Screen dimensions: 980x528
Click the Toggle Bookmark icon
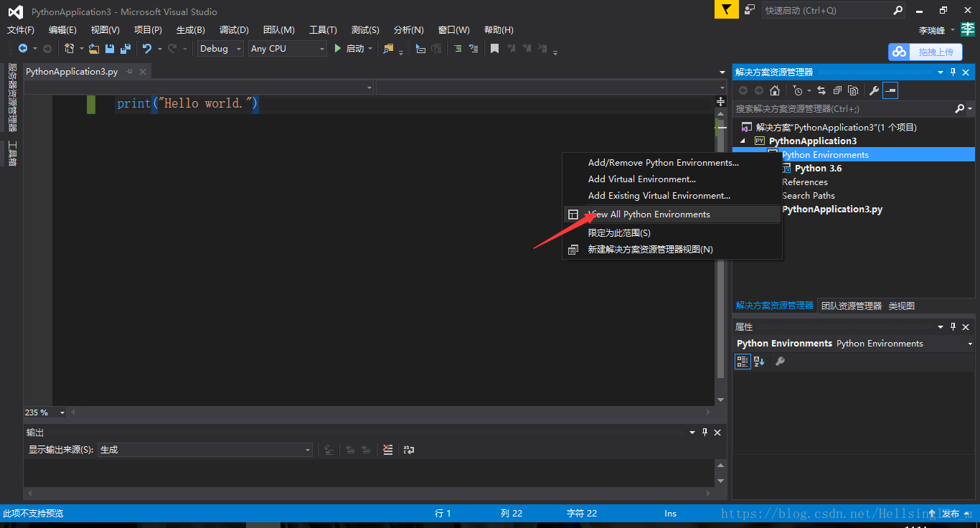point(494,49)
